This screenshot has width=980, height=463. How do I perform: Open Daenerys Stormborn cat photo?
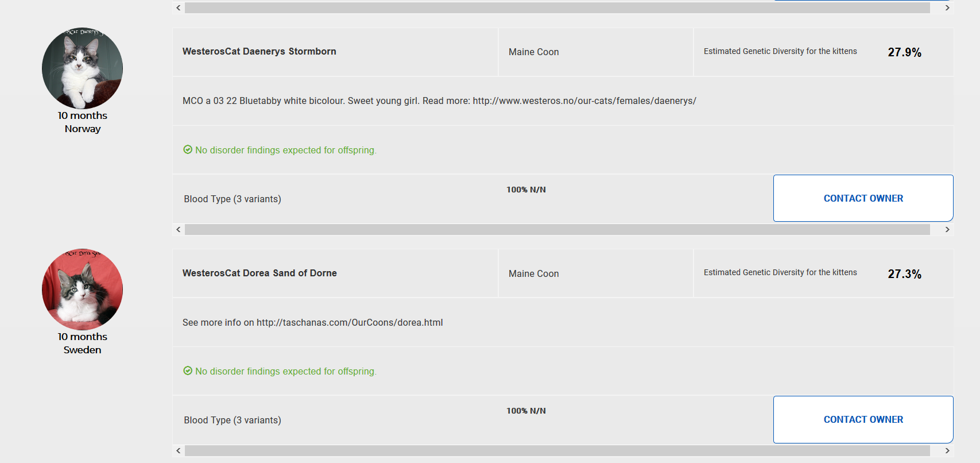(x=82, y=68)
